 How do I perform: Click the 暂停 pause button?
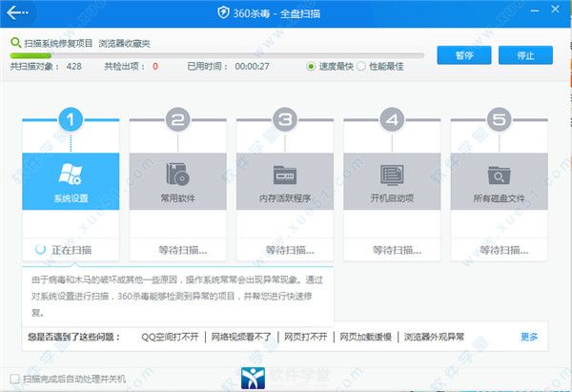464,55
